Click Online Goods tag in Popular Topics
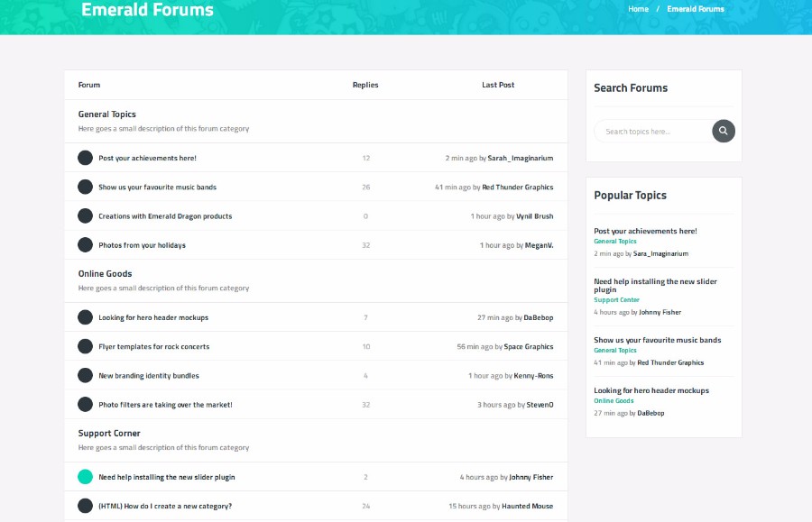This screenshot has height=522, width=812. coord(614,401)
